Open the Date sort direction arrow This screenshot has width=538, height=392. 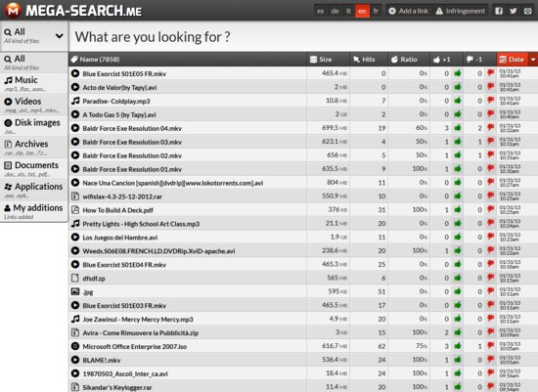pos(533,60)
